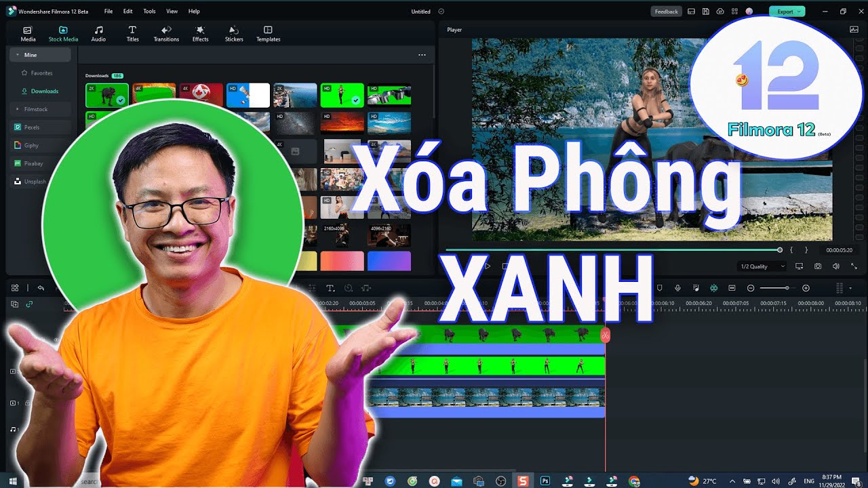Open the File menu
The image size is (868, 488).
pos(108,12)
